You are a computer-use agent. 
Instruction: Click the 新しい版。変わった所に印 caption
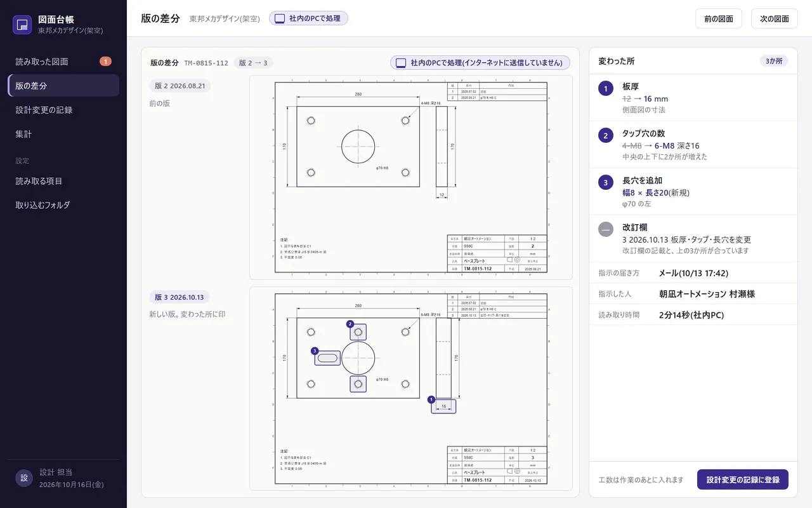187,314
